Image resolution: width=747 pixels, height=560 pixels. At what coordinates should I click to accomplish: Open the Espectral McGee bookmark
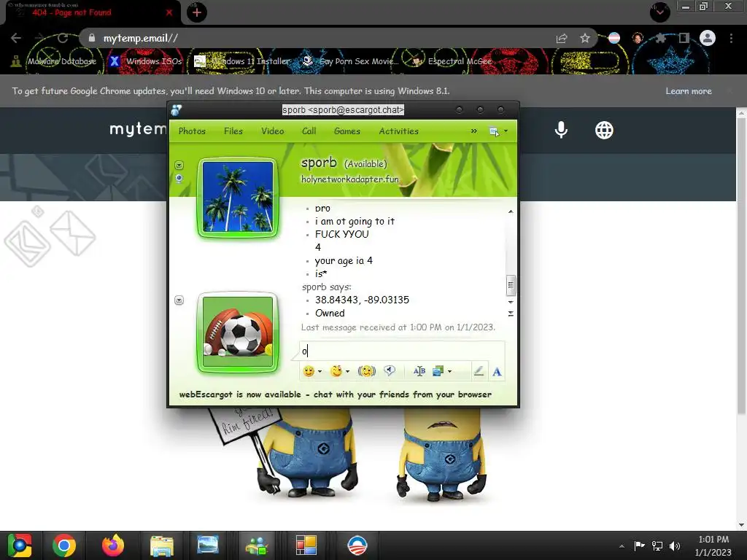point(452,61)
